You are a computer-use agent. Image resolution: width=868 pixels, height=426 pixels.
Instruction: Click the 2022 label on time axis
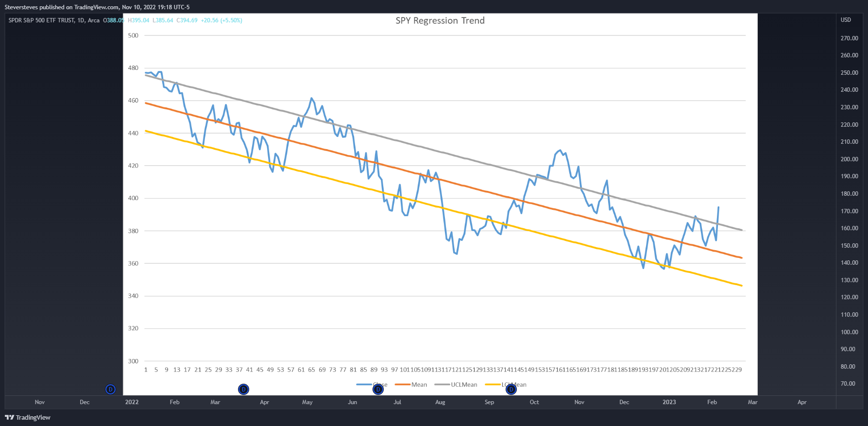point(132,402)
